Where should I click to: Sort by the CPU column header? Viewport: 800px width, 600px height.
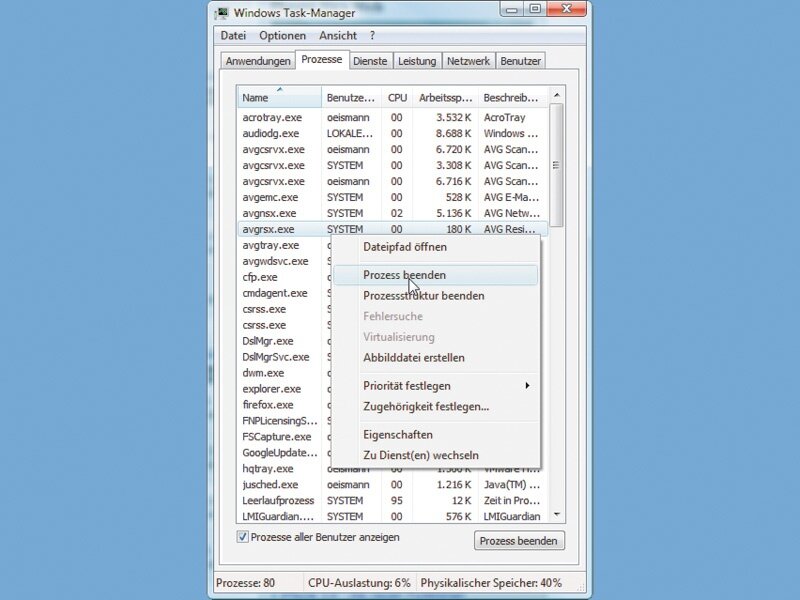pyautogui.click(x=397, y=98)
